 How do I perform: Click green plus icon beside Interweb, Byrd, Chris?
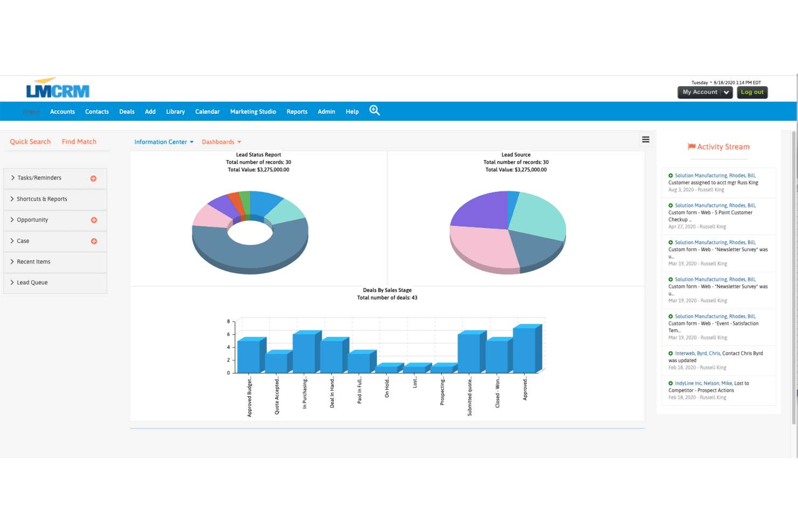pyautogui.click(x=671, y=354)
